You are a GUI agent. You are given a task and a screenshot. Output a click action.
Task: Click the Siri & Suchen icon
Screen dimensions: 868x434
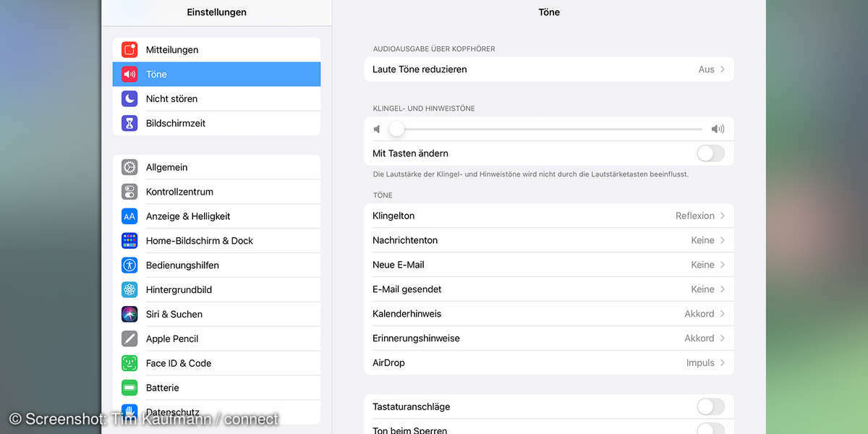coord(129,314)
